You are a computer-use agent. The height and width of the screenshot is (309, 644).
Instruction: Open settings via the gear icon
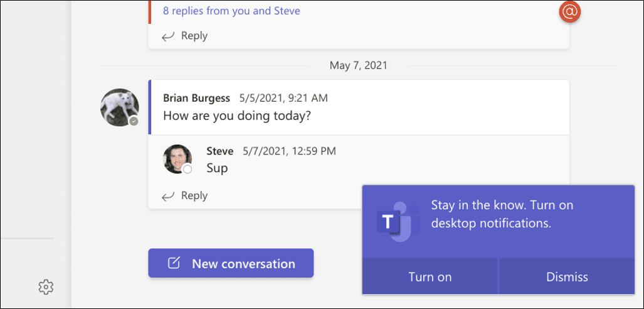pos(46,287)
